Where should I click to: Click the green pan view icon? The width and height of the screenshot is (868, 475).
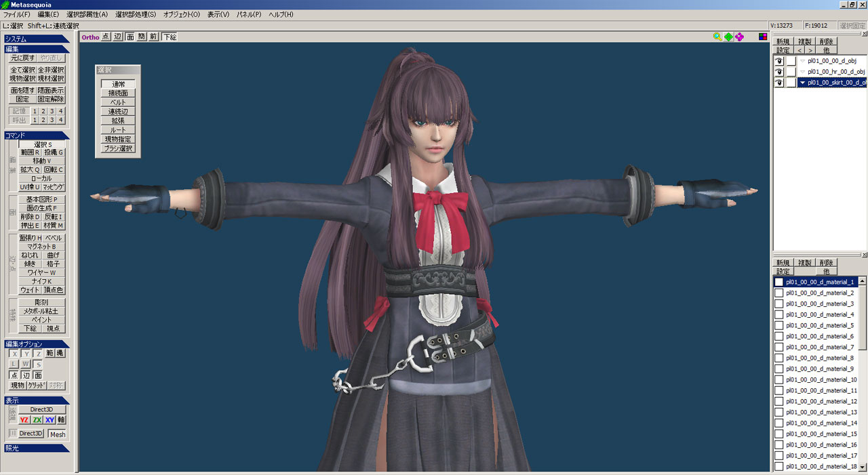point(728,37)
